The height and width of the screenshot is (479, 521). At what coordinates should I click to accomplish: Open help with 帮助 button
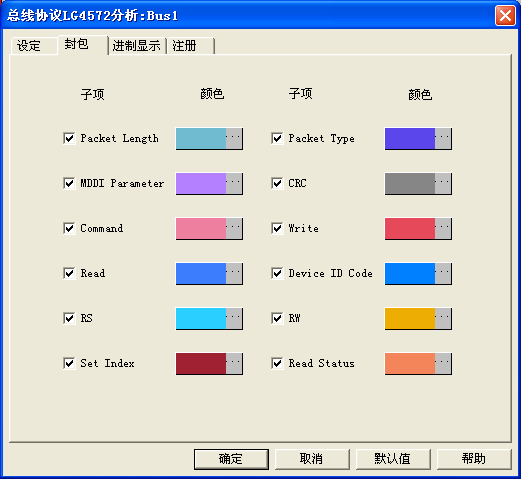coord(474,459)
